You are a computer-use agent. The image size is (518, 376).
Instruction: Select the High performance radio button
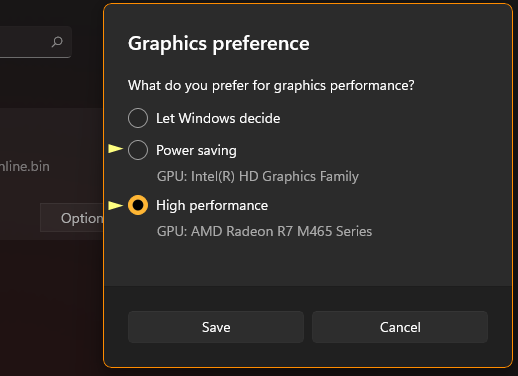(x=138, y=205)
